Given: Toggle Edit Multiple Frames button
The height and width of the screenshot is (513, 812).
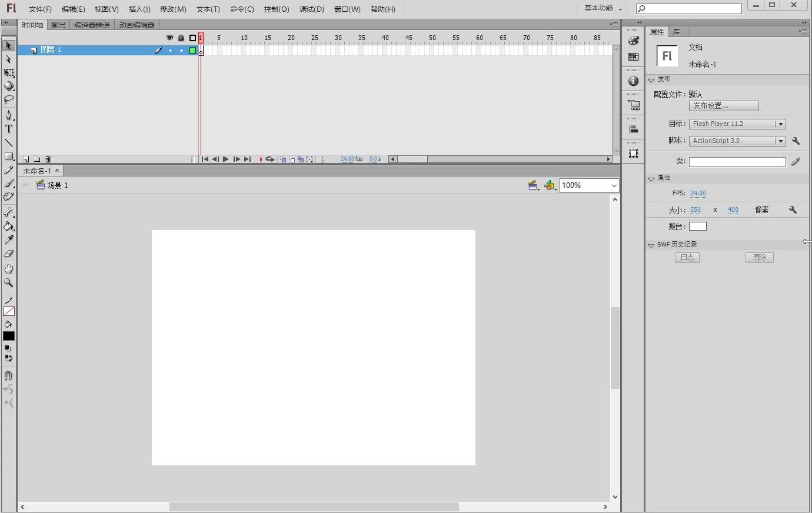Looking at the screenshot, I should [301, 159].
